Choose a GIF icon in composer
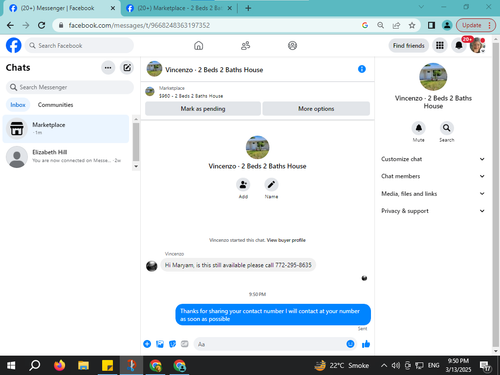Screen dimensions: 500x375 pyautogui.click(x=185, y=344)
